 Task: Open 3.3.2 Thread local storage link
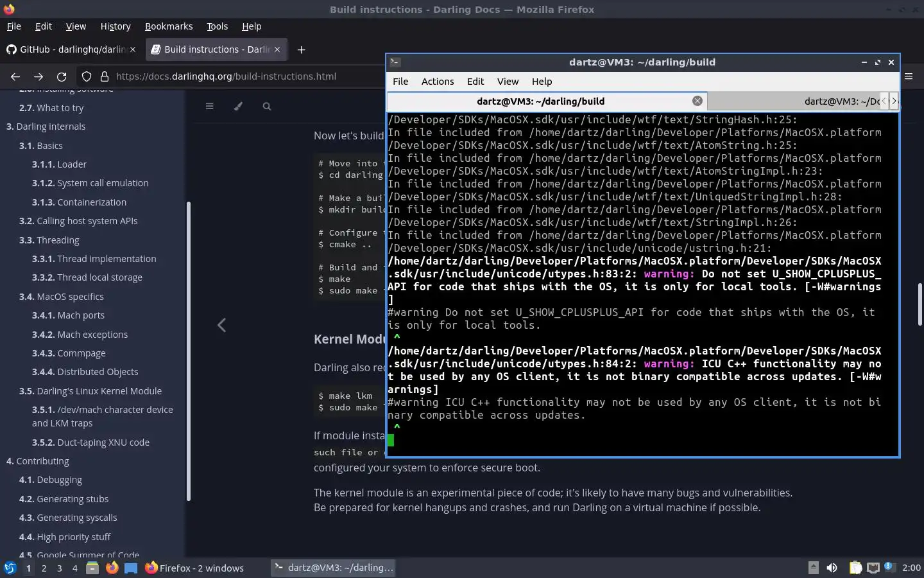tap(87, 277)
